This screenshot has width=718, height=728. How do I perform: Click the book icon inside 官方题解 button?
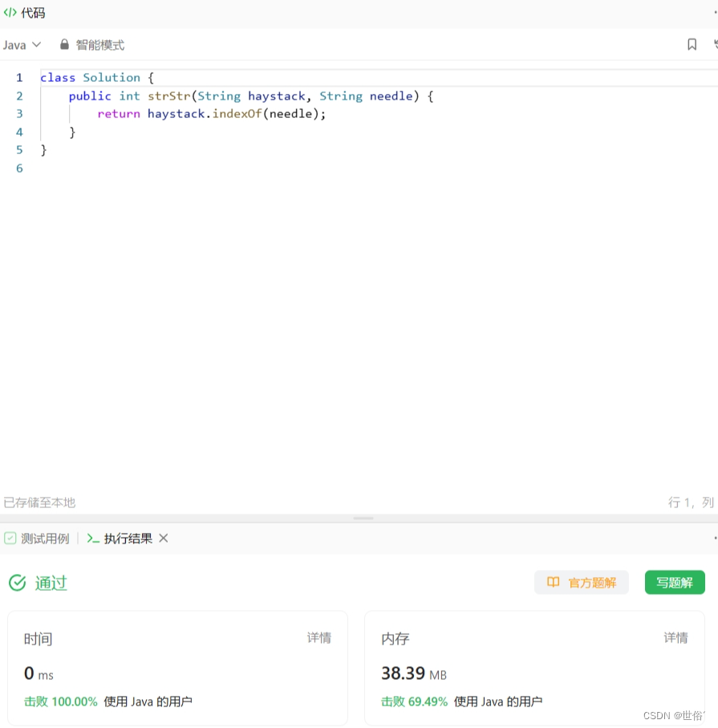[555, 583]
